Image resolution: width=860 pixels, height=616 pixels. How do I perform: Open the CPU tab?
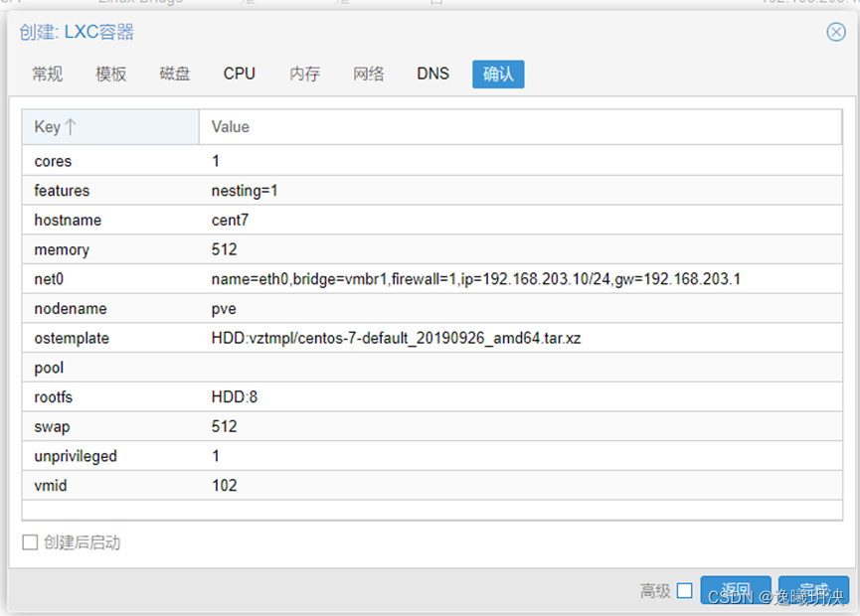(x=239, y=74)
